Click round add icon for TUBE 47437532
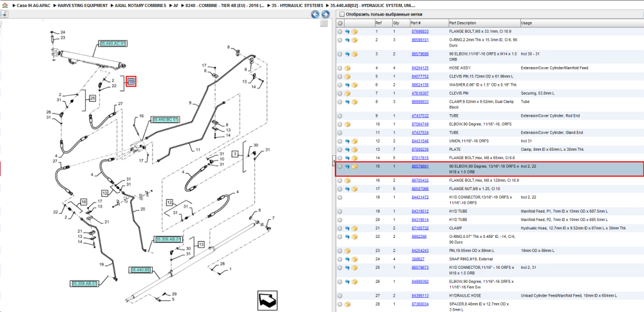Screen dimensions: 644x312 [x=340, y=116]
